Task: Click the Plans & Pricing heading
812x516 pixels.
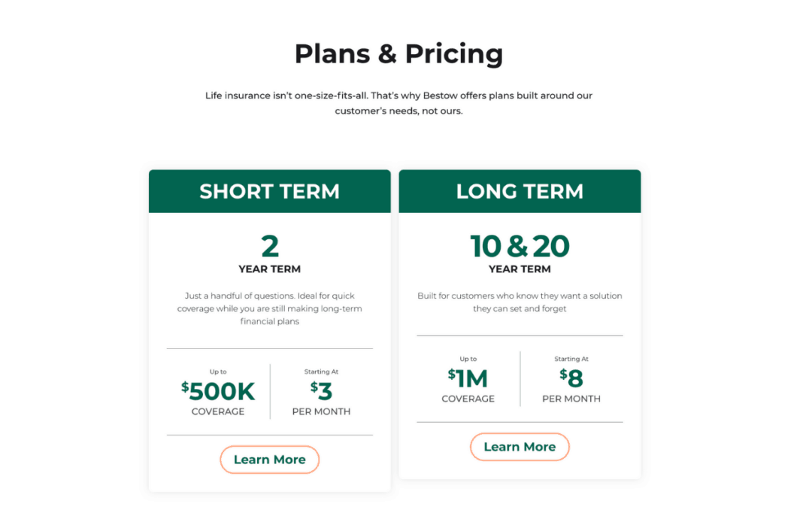Action: coord(399,53)
